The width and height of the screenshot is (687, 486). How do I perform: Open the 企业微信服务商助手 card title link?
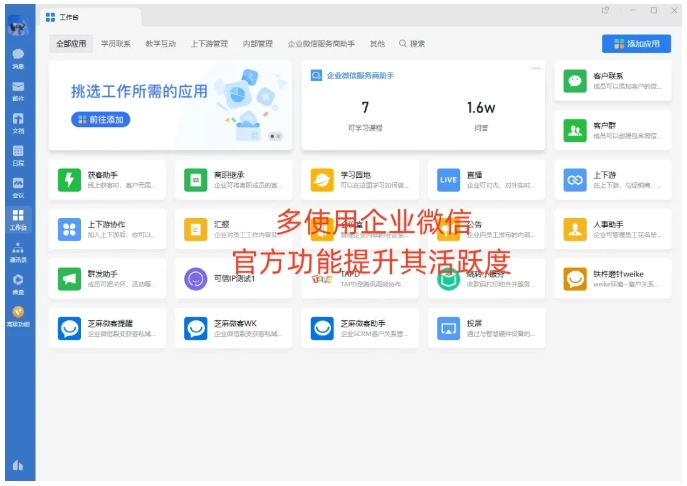pyautogui.click(x=360, y=76)
